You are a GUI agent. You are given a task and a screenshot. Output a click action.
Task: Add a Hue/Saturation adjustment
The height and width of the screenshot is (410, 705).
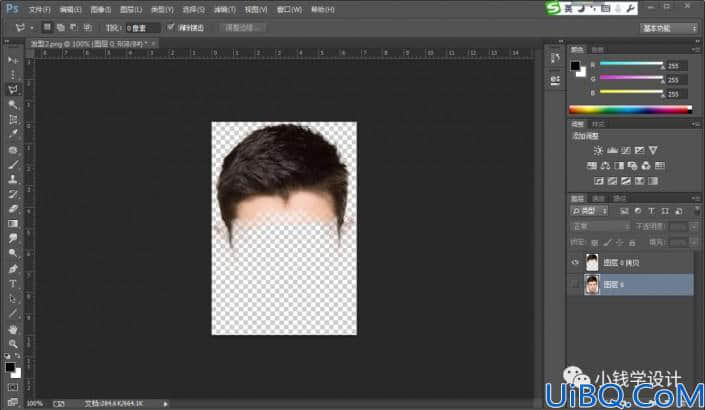(x=592, y=166)
